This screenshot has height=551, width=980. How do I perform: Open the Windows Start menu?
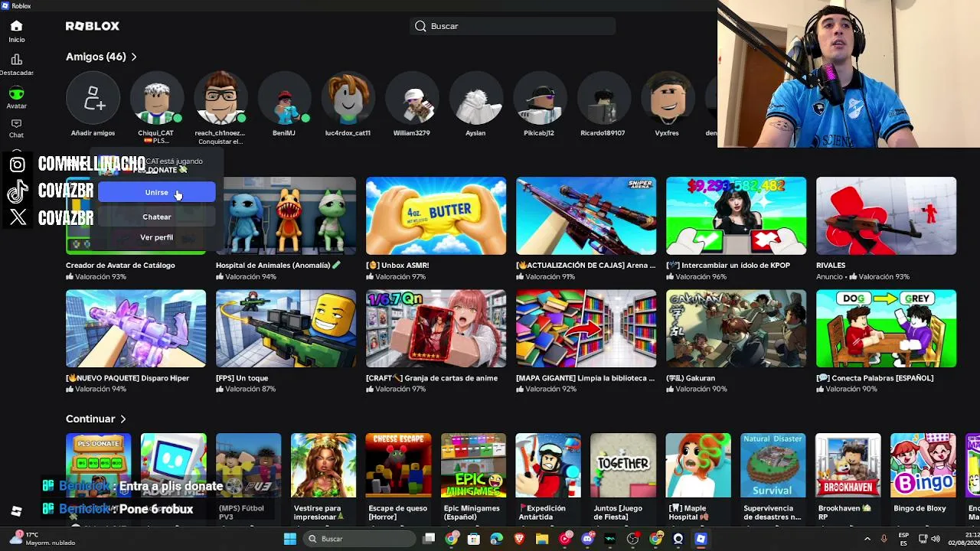click(x=290, y=539)
